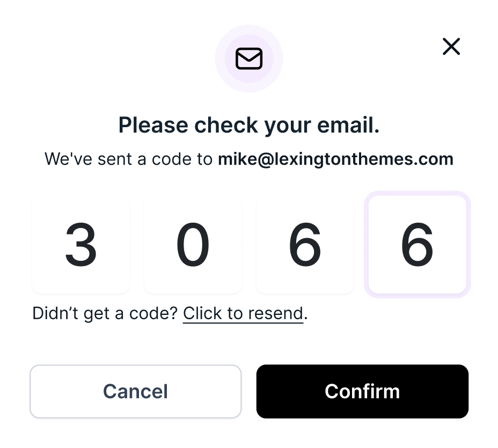Click the "Didn't get a code?" text
498x448 pixels.
point(105,313)
